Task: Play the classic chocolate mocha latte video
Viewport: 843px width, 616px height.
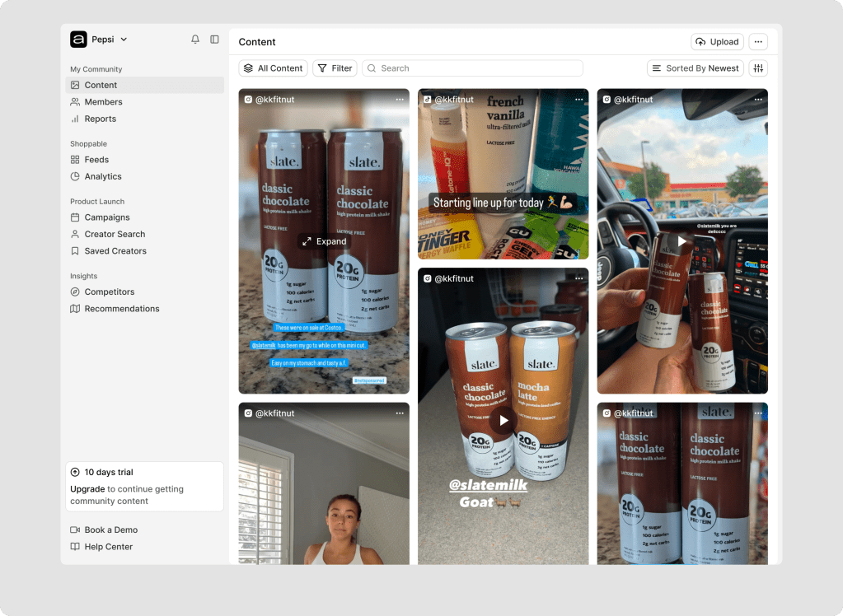Action: [503, 421]
